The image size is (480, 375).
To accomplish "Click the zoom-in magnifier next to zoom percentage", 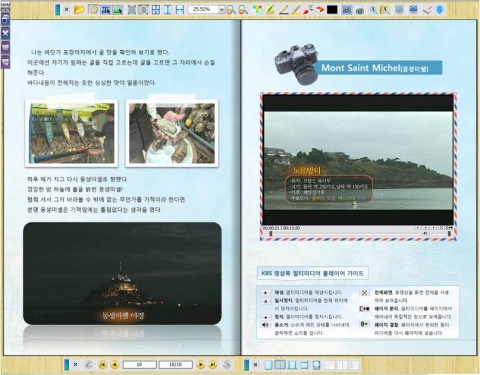I will click(231, 10).
